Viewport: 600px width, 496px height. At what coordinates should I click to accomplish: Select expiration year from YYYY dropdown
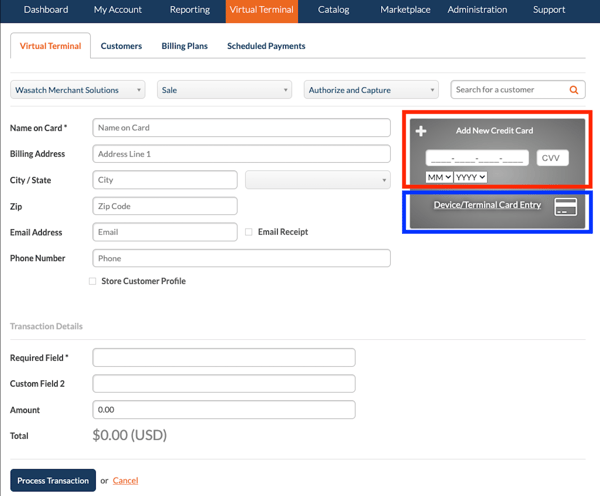[x=471, y=177]
